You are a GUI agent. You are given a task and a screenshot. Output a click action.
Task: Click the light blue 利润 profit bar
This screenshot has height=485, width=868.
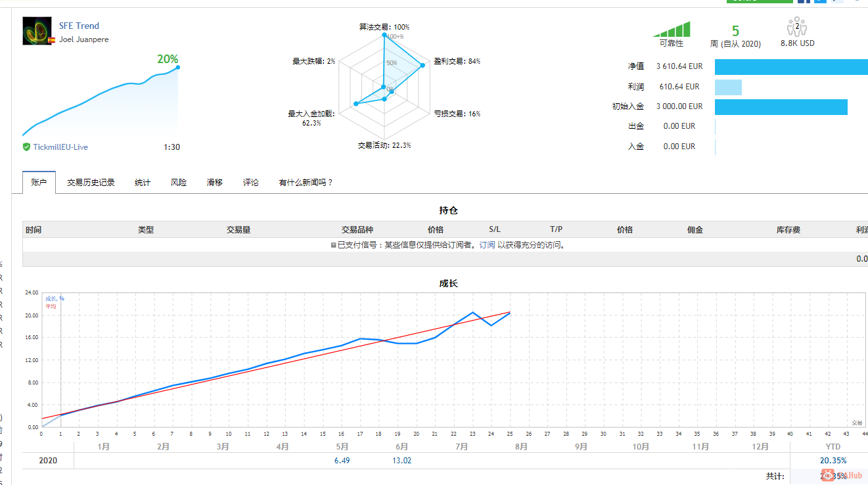point(728,87)
